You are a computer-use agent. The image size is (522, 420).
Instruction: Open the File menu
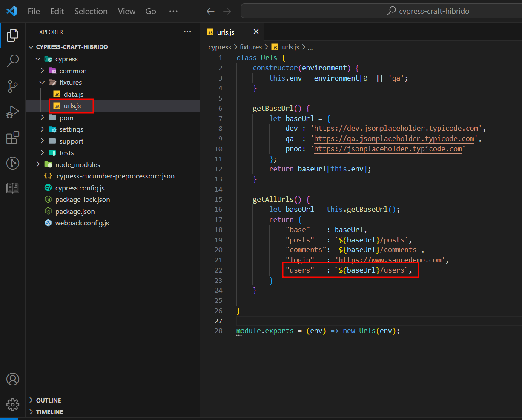(34, 11)
